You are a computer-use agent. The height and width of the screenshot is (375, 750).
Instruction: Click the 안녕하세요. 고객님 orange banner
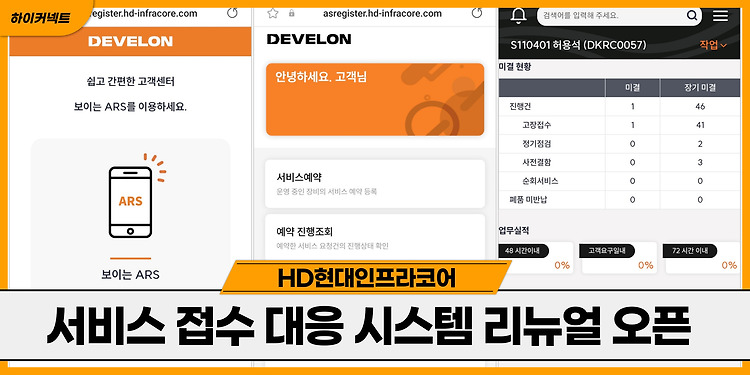tap(375, 99)
